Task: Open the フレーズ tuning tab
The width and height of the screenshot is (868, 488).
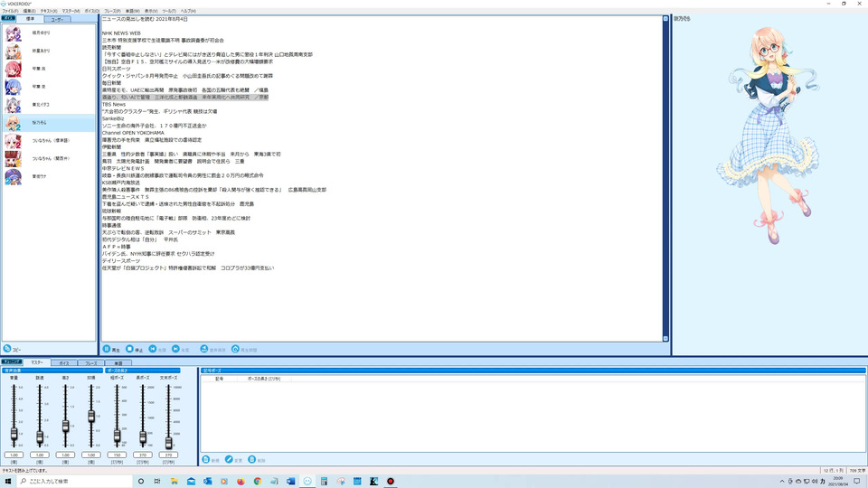Action: [90, 363]
